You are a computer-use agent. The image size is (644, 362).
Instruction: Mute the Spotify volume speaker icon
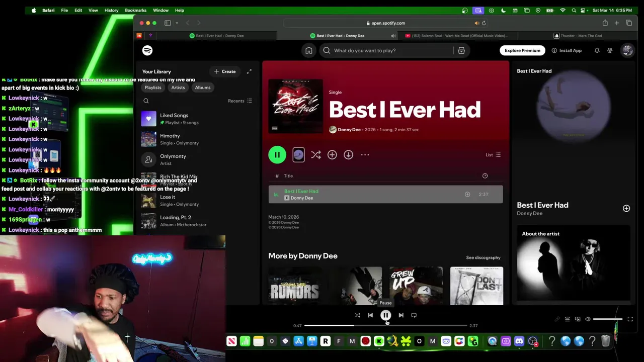(588, 319)
